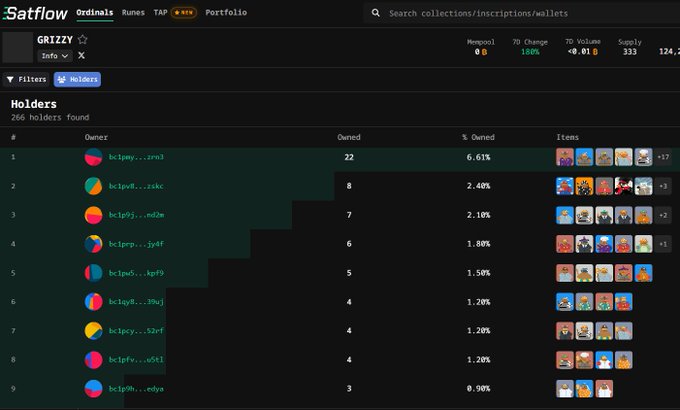
Task: Open first item thumbnail of bc1pv8...zskc
Action: [x=565, y=186]
